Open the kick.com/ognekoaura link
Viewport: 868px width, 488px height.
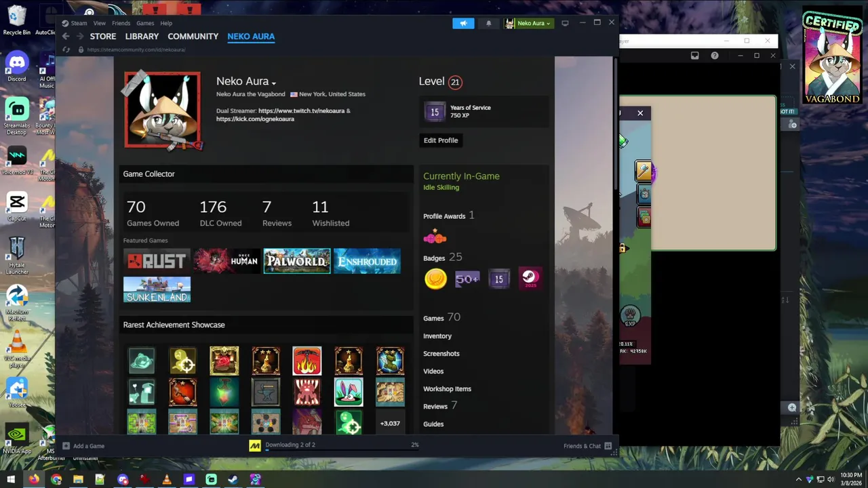pos(255,119)
